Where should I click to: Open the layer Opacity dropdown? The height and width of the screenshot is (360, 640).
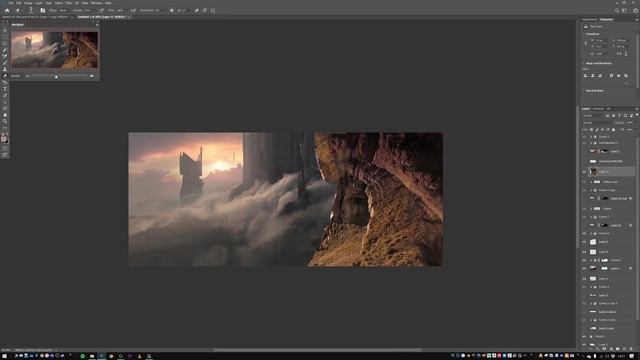[630, 123]
